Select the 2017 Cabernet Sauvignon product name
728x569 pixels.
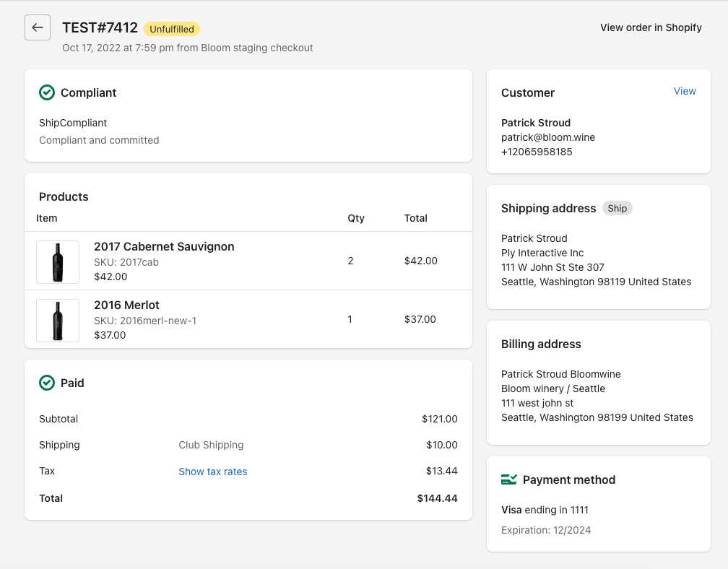pyautogui.click(x=164, y=246)
